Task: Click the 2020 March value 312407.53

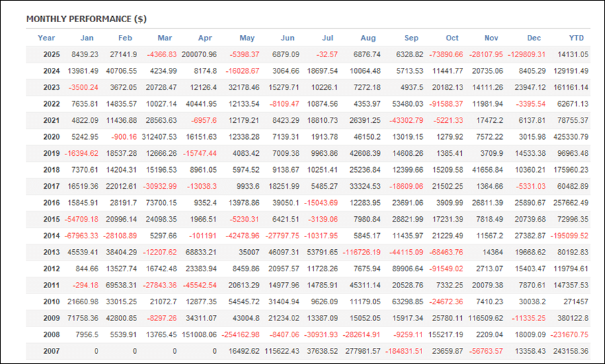Action: tap(156, 137)
